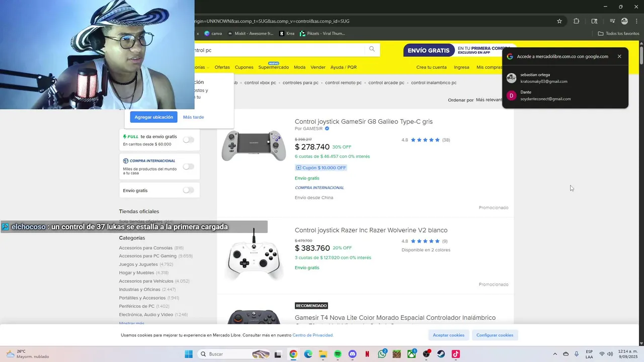Screen dimensions: 644x362
Task: Open Xbox app from the taskbar
Action: tap(412, 354)
